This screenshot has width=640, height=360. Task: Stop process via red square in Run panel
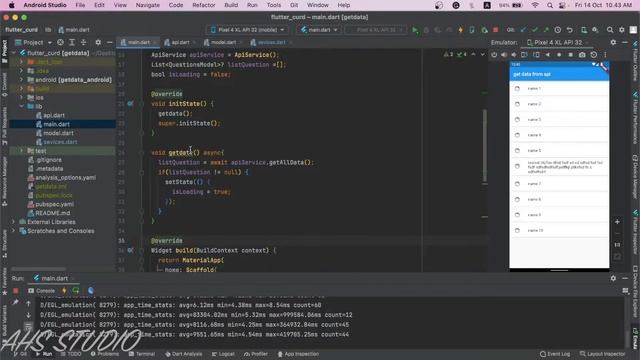click(16, 291)
